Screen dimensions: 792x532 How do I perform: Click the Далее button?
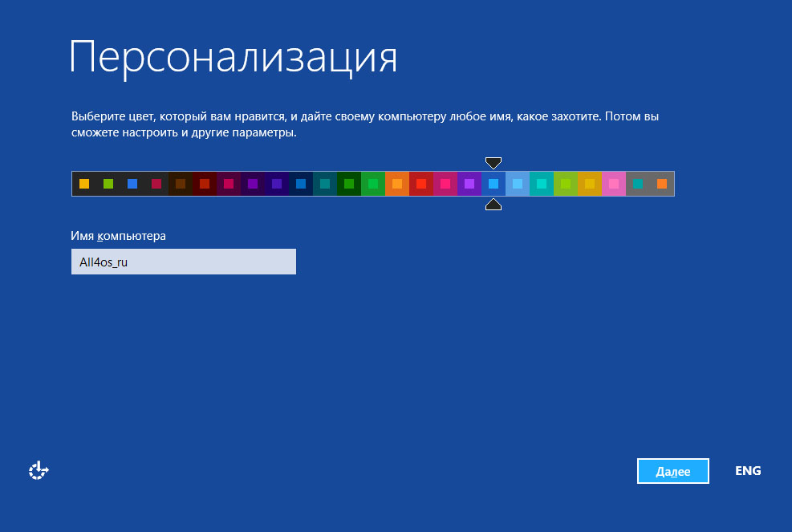672,471
